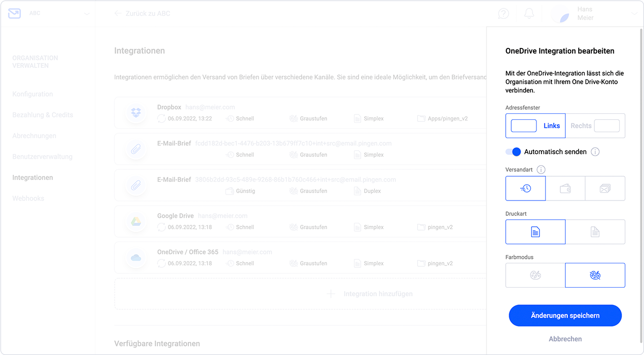Open the info icon next to Versandart
The width and height of the screenshot is (644, 355).
pos(541,169)
